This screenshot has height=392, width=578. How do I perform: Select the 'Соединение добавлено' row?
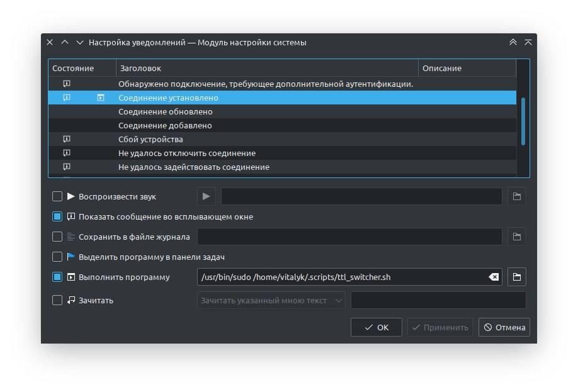click(x=282, y=125)
